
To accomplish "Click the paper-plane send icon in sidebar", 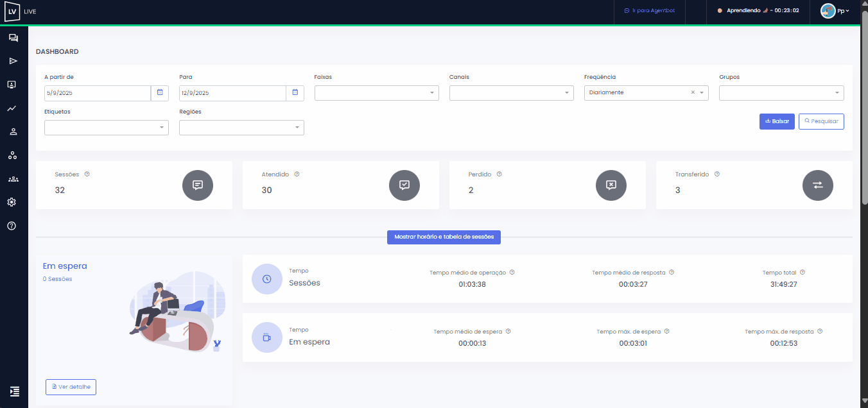I will click(x=13, y=61).
